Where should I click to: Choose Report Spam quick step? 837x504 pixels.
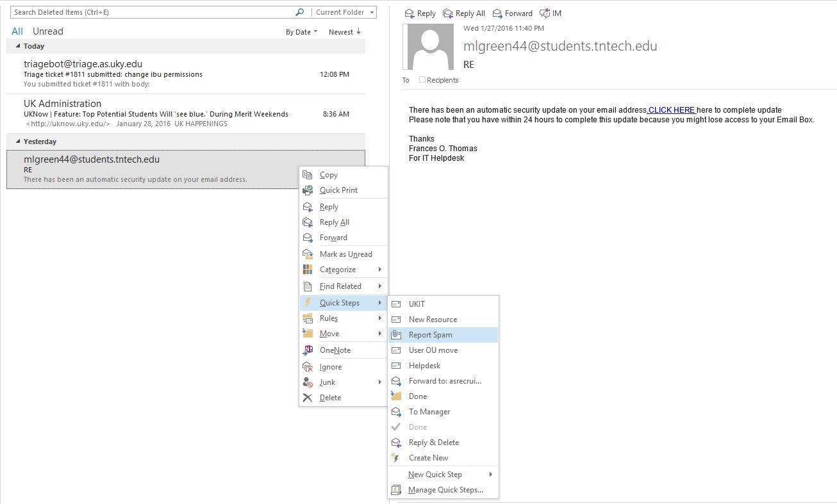430,335
